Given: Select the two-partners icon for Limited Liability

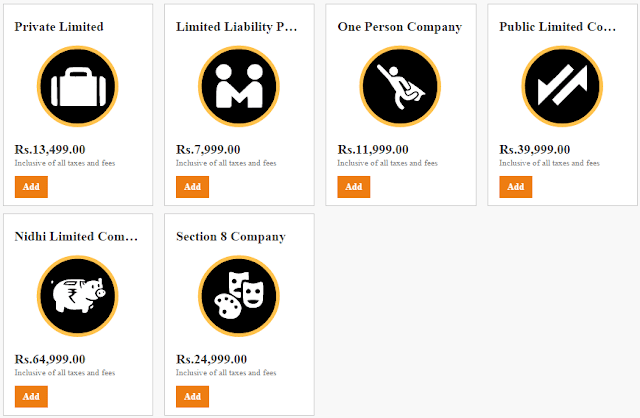Looking at the screenshot, I should (239, 87).
